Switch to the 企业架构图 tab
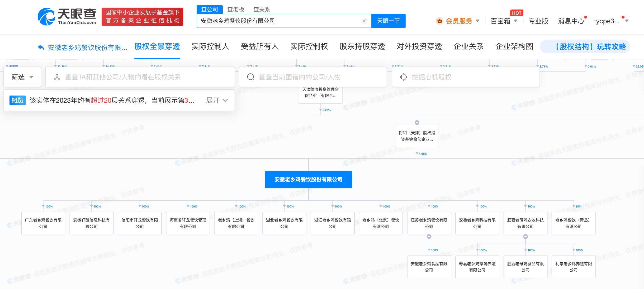This screenshot has width=644, height=289. click(x=514, y=47)
